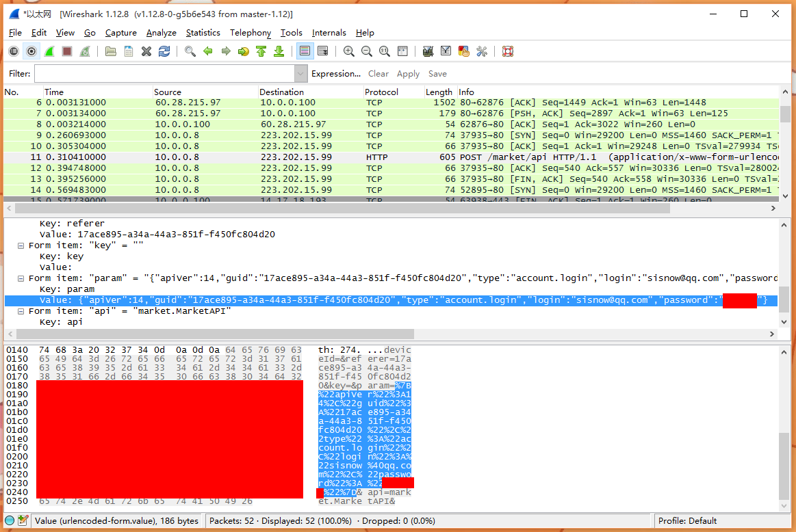The width and height of the screenshot is (796, 532).
Task: Go to packet number icon
Action: (243, 51)
